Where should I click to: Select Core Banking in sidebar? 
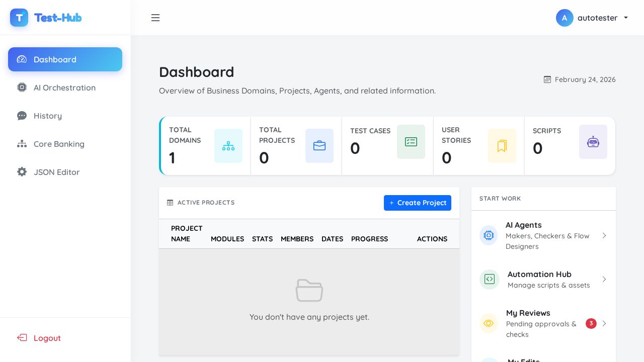pos(59,144)
